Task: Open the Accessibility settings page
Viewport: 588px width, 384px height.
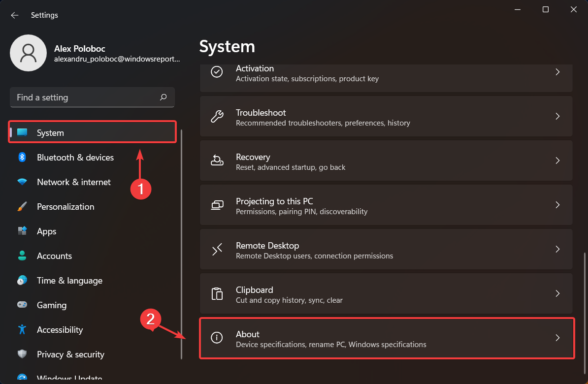Action: click(60, 330)
